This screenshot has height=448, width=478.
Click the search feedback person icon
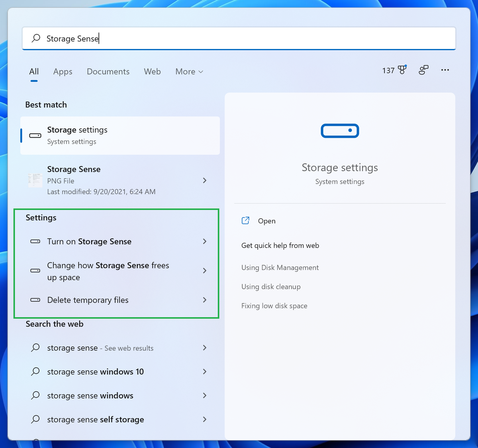coord(423,70)
